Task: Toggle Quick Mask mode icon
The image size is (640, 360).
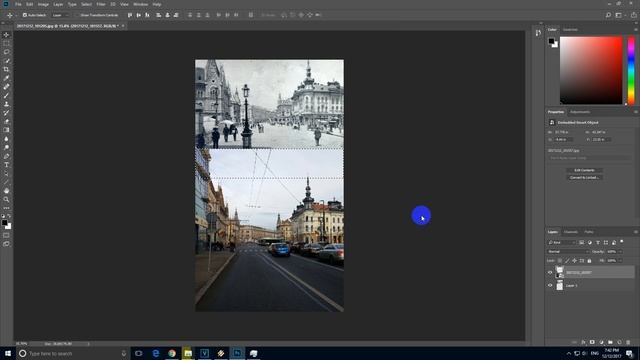Action: 6,235
